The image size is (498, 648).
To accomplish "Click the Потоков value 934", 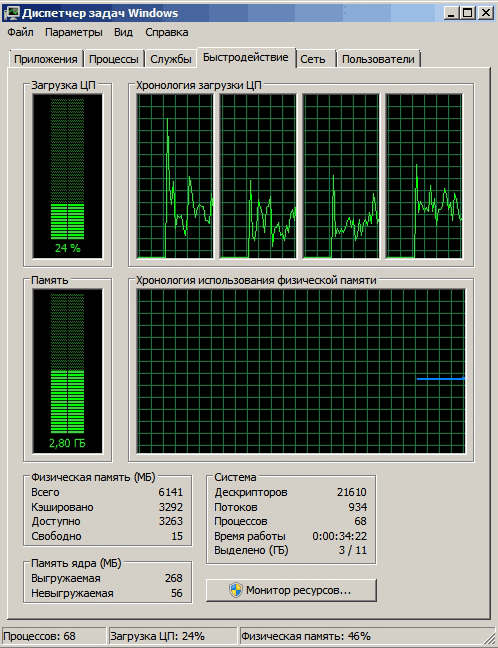I will pyautogui.click(x=357, y=507).
